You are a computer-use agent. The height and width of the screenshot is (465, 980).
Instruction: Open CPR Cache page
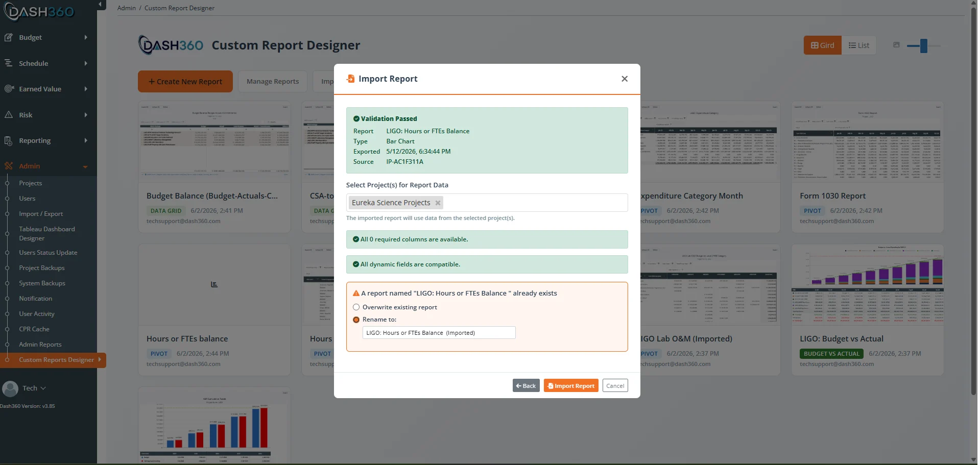click(x=34, y=329)
